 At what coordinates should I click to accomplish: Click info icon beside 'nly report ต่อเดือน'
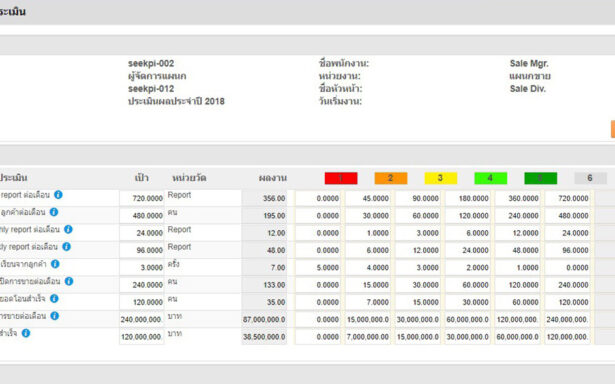click(68, 229)
